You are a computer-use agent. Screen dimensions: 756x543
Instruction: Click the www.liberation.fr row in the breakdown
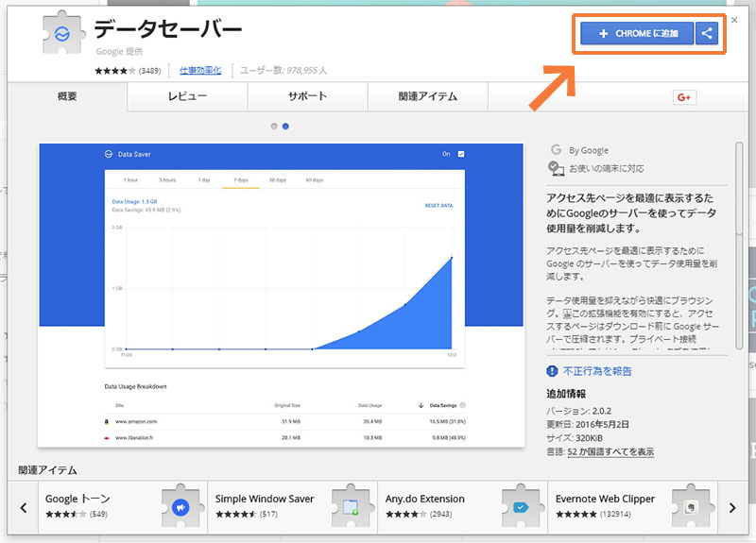pyautogui.click(x=285, y=438)
